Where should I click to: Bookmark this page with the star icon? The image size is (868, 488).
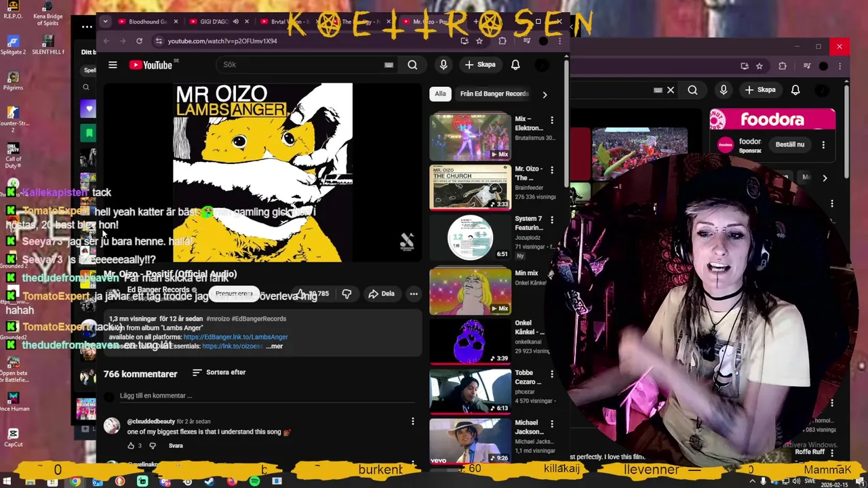point(479,41)
